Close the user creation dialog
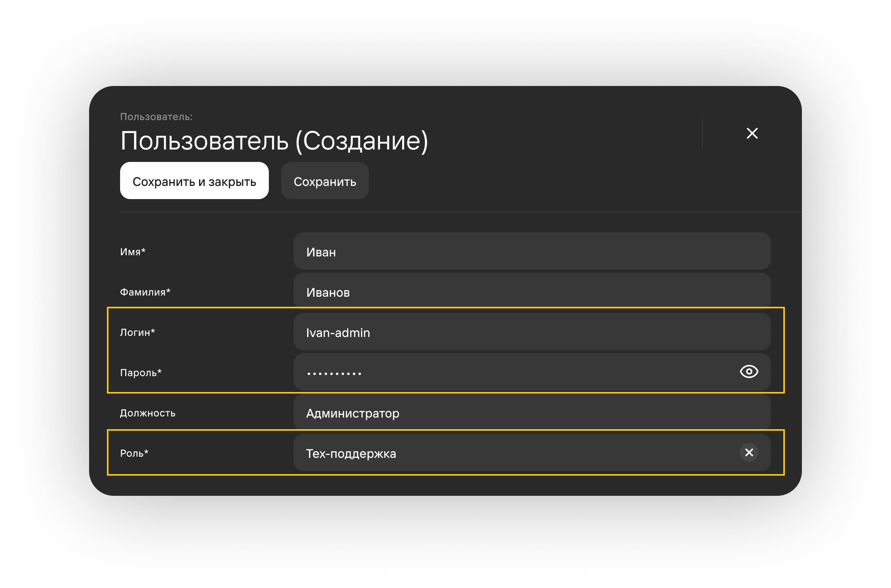The image size is (891, 588). [752, 133]
